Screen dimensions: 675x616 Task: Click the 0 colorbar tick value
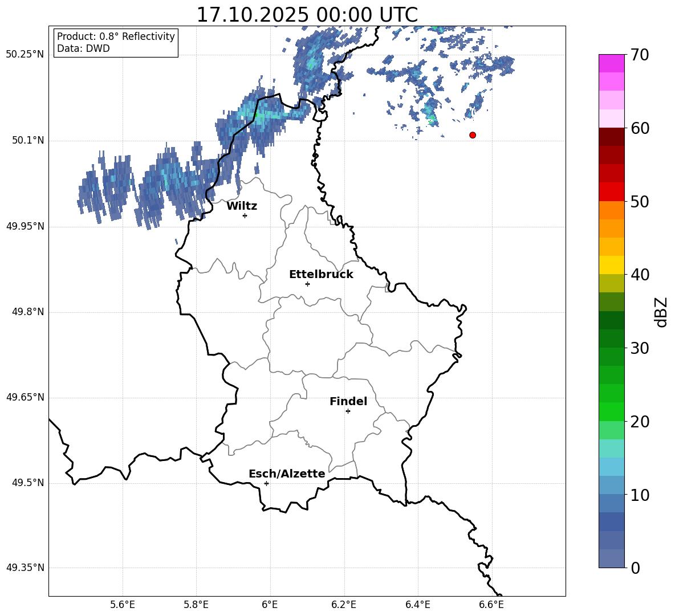point(636,568)
